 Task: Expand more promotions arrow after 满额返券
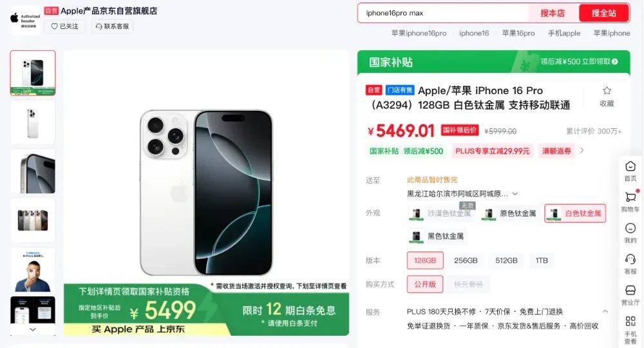[582, 151]
